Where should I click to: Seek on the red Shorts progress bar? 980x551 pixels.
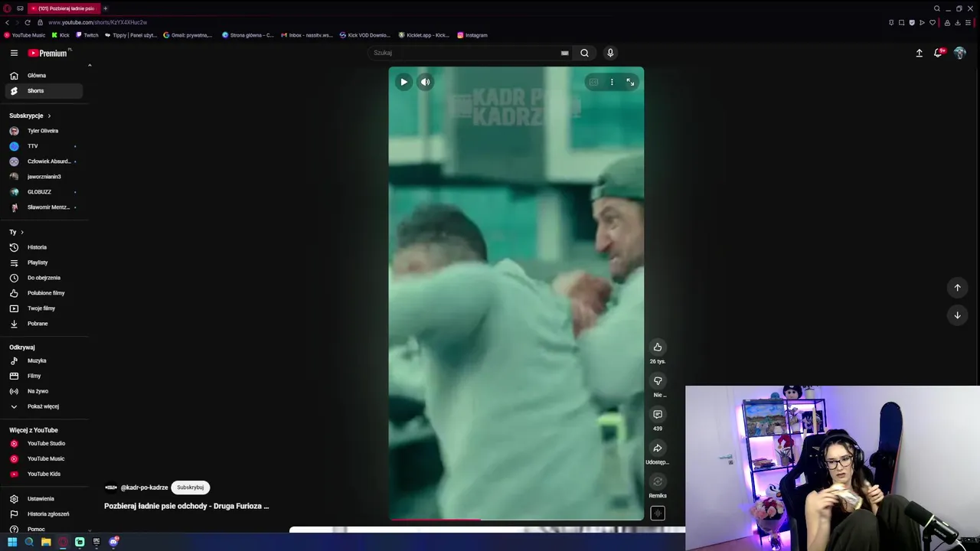516,519
